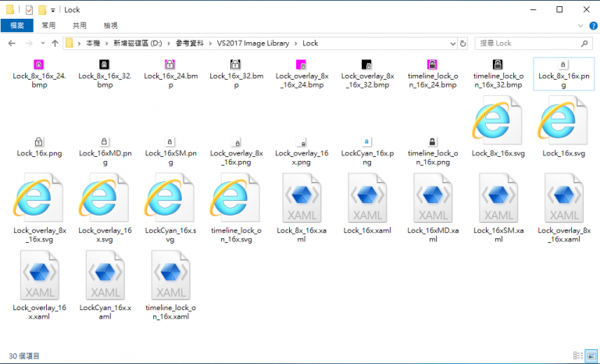Select the Lock_8x_16x_24.bmp file icon
Image resolution: width=600 pixels, height=364 pixels.
click(38, 65)
